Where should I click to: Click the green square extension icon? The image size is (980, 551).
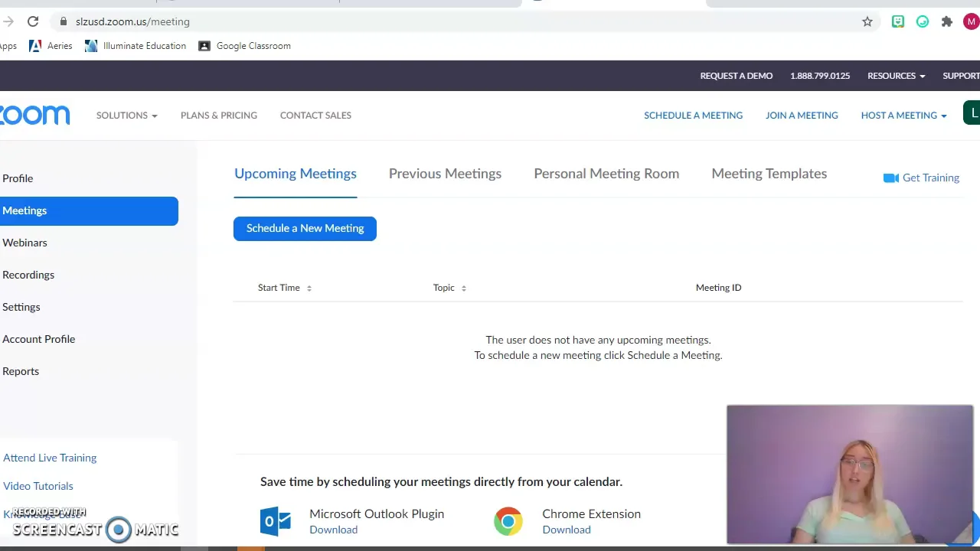pyautogui.click(x=898, y=21)
